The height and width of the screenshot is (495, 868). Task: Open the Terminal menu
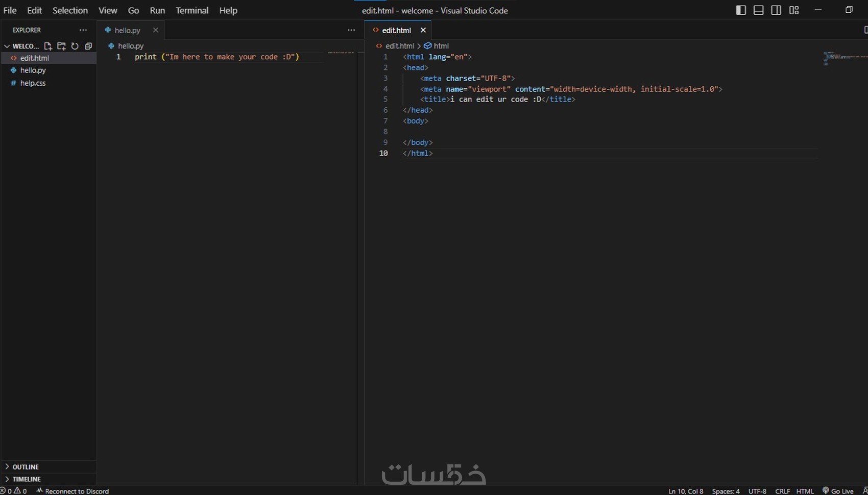tap(192, 10)
